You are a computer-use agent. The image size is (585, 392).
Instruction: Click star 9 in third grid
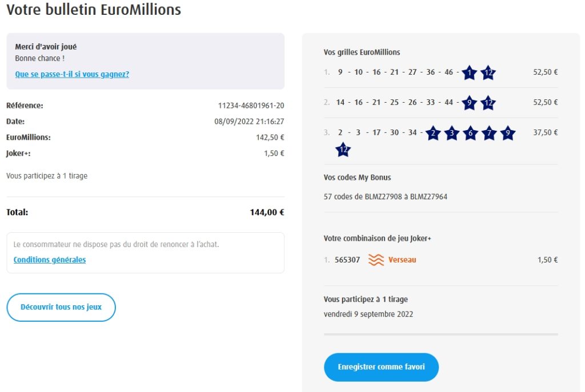click(x=507, y=134)
